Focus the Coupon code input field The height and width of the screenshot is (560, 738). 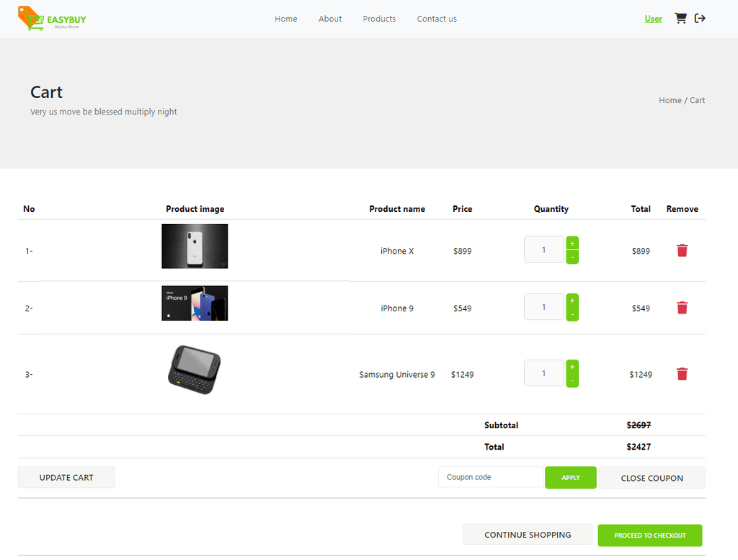click(x=491, y=477)
